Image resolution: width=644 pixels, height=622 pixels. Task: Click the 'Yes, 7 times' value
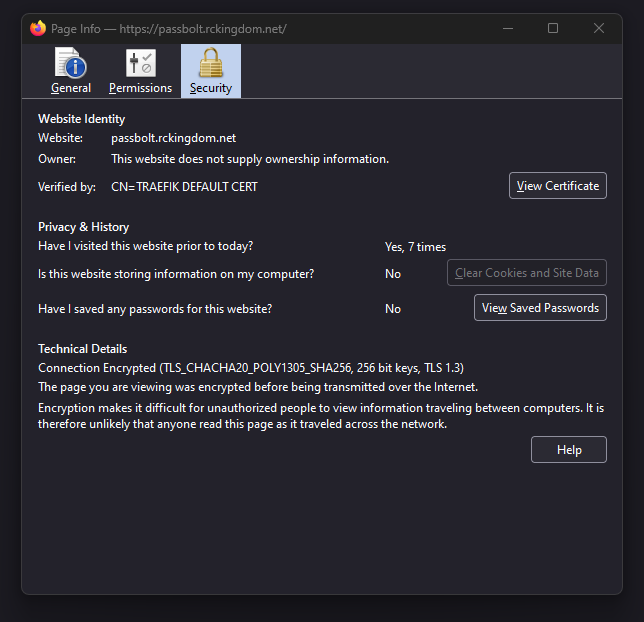[415, 247]
